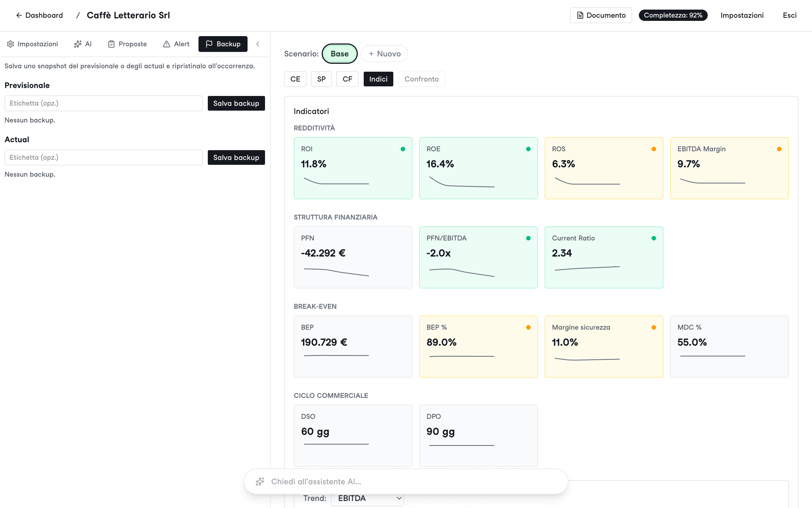Click the Dashboard back arrow icon
The height and width of the screenshot is (508, 812).
(19, 15)
